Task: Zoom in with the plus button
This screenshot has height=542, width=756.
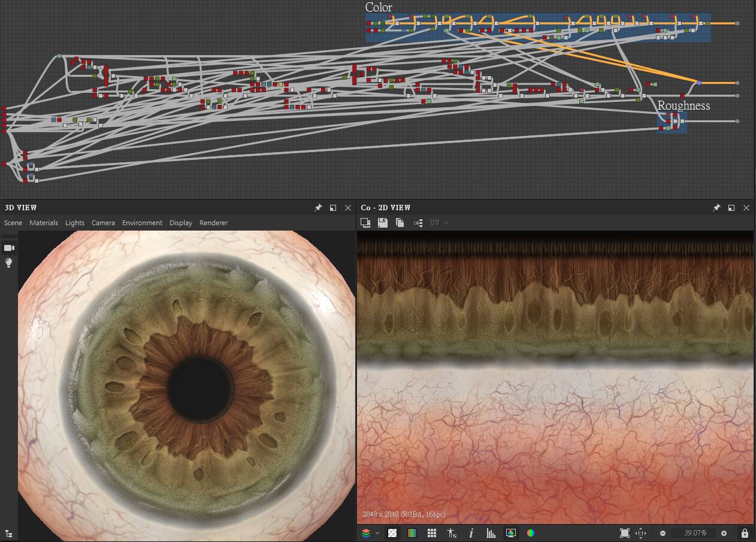Action: (x=724, y=533)
